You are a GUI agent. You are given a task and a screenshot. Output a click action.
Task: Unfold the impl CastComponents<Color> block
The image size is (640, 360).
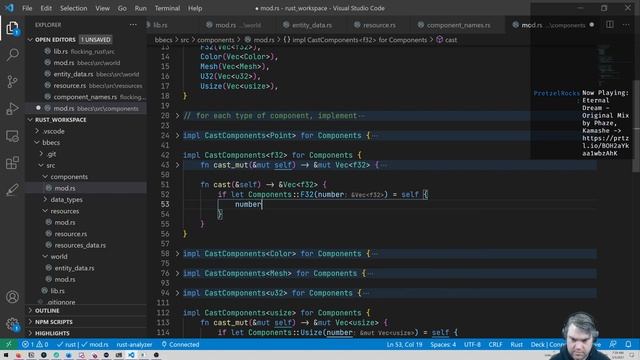(178, 253)
